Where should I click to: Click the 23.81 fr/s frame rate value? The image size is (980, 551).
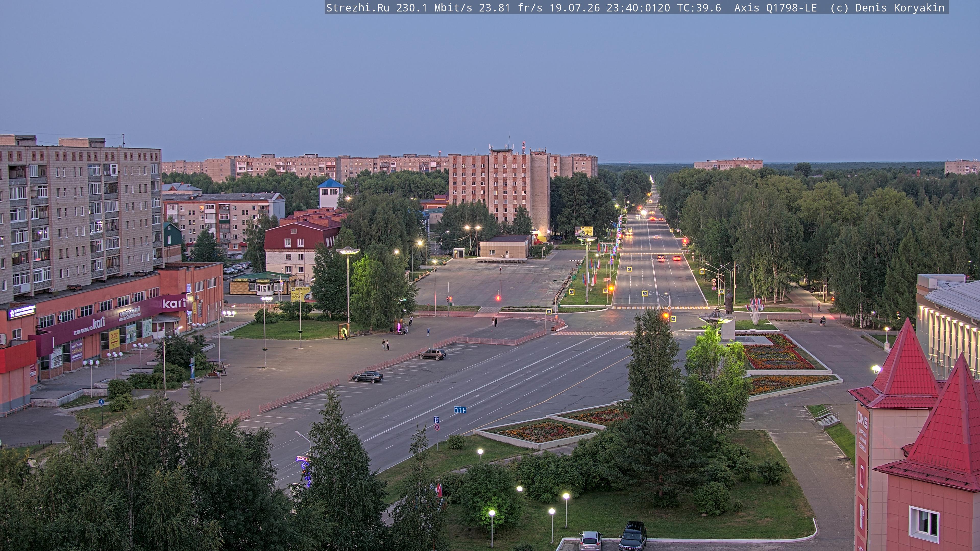click(x=510, y=8)
